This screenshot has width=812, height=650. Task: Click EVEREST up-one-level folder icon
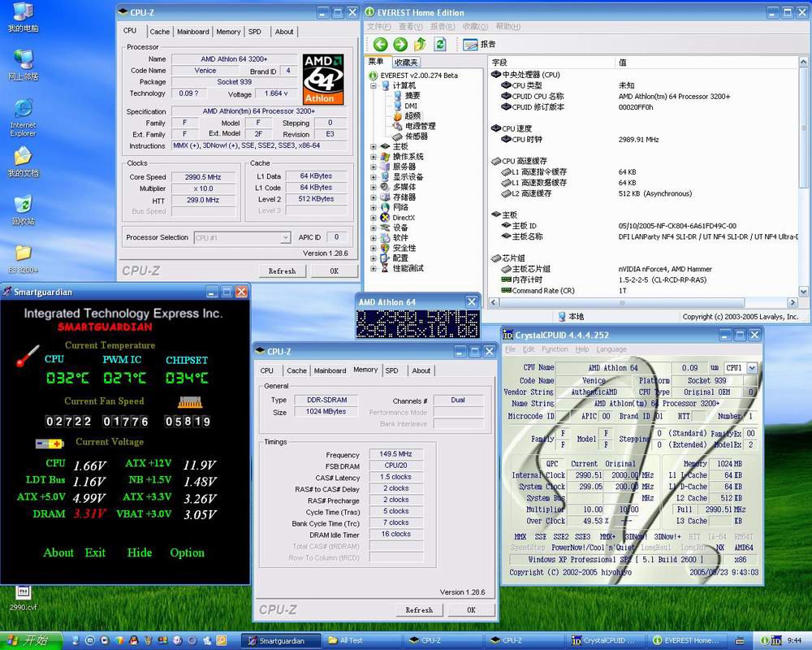(x=420, y=45)
